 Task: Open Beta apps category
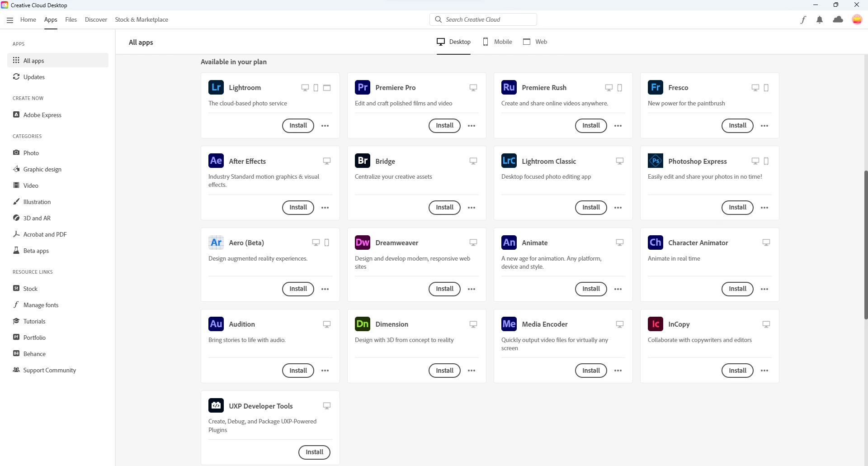point(58,251)
